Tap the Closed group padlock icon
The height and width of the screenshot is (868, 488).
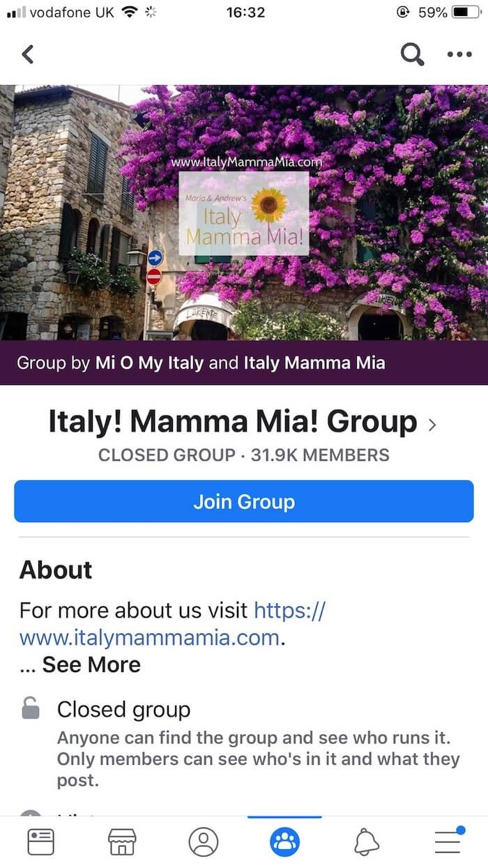(x=30, y=710)
